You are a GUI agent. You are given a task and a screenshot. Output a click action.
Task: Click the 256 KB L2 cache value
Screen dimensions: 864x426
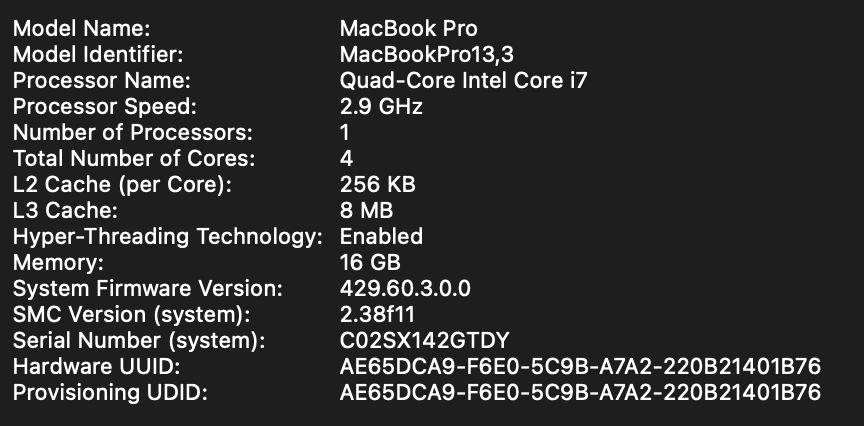tap(377, 184)
